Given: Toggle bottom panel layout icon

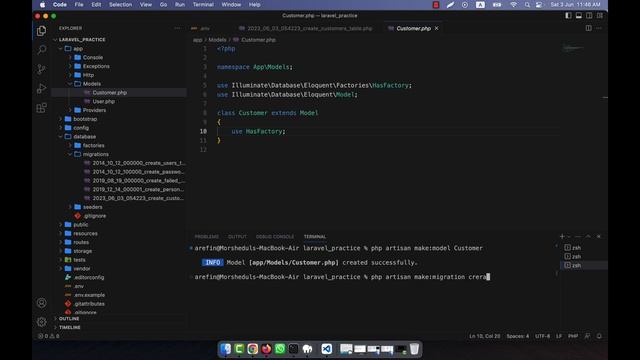Looking at the screenshot, I should click(579, 16).
